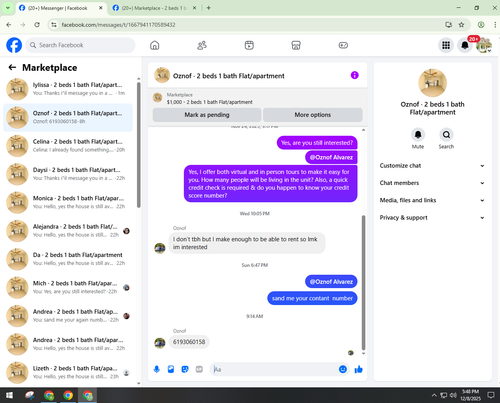Open the Windows Start menu
500x403 pixels.
click(9, 395)
